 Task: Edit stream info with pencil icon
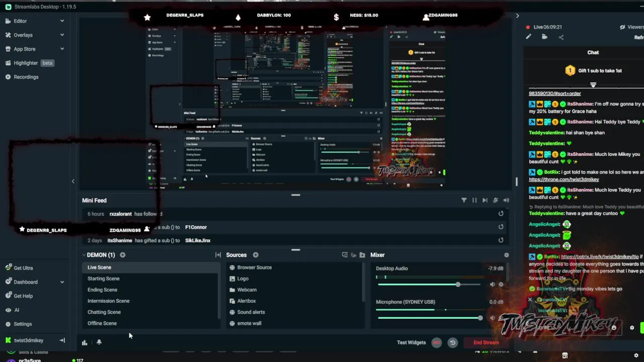(x=528, y=37)
